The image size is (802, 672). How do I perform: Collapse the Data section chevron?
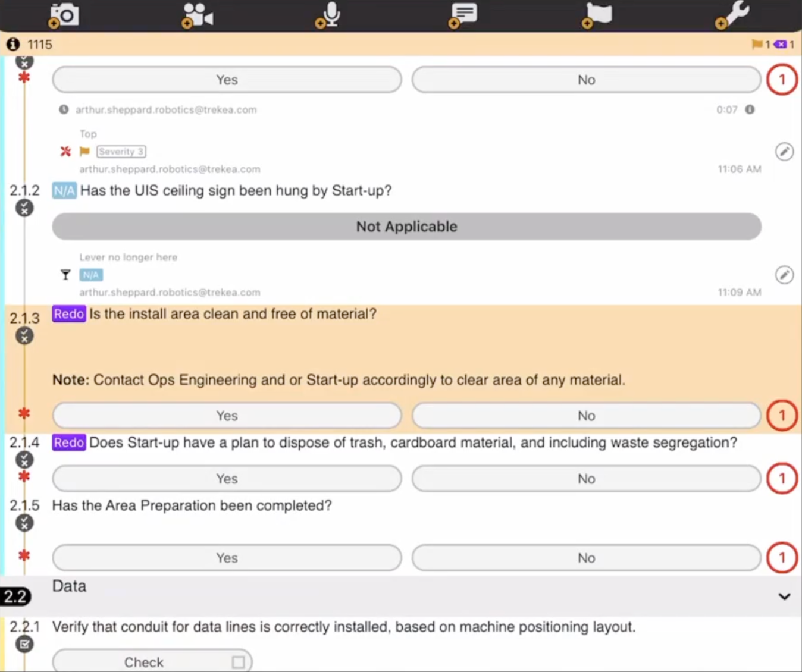(x=784, y=596)
